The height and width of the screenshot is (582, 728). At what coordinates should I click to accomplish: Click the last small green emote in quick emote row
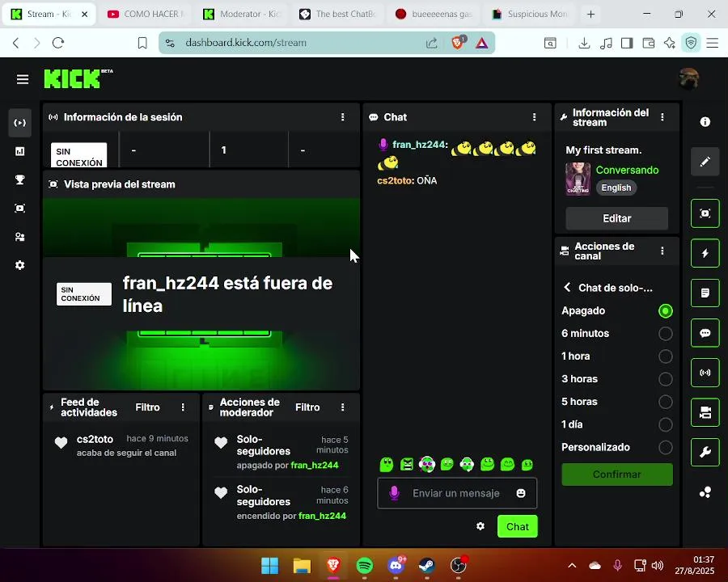click(x=527, y=465)
